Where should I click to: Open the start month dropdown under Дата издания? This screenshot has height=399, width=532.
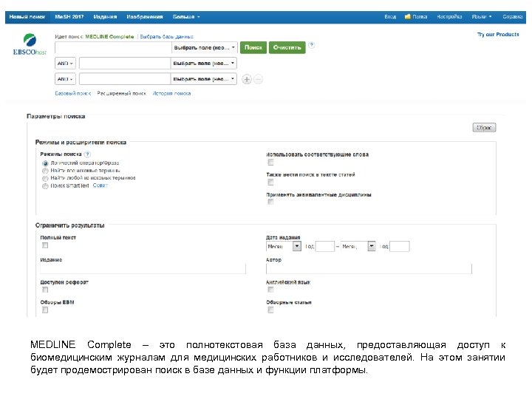coord(284,246)
